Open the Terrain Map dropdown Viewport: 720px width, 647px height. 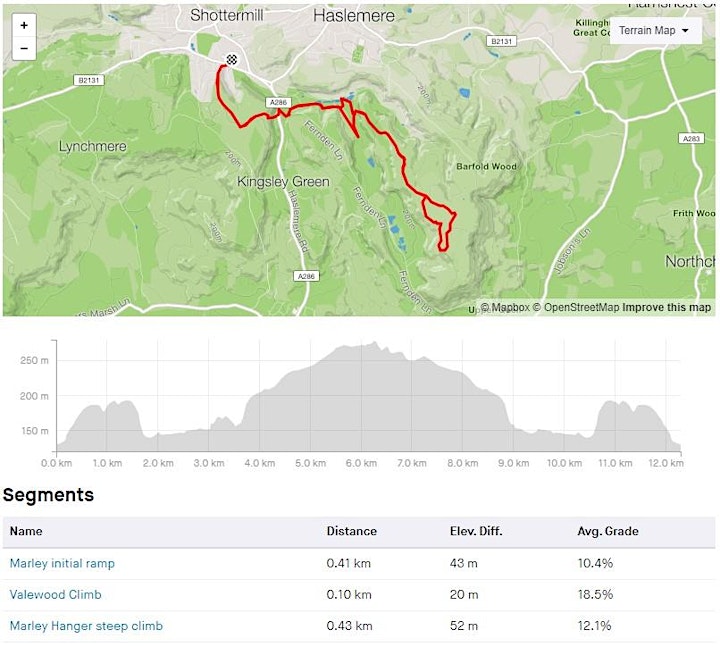pyautogui.click(x=655, y=31)
